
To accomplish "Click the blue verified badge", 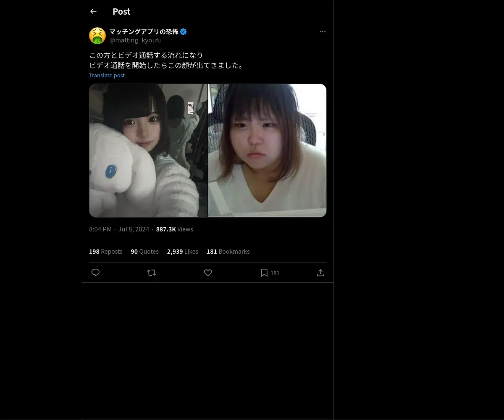I will coord(184,31).
